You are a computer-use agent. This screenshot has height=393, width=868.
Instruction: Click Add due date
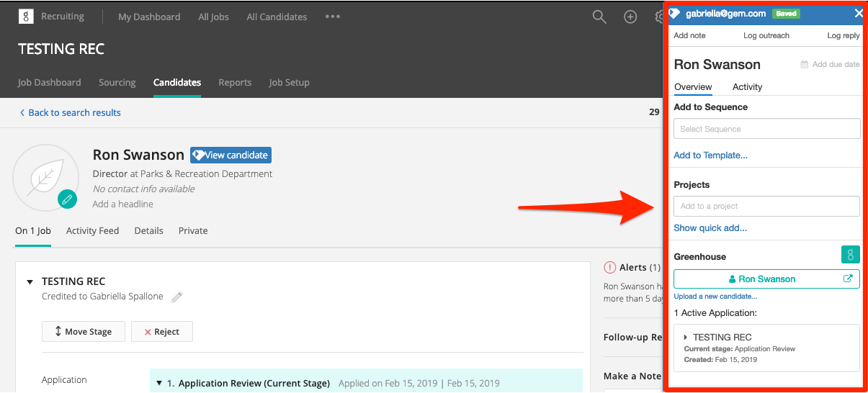pos(831,64)
